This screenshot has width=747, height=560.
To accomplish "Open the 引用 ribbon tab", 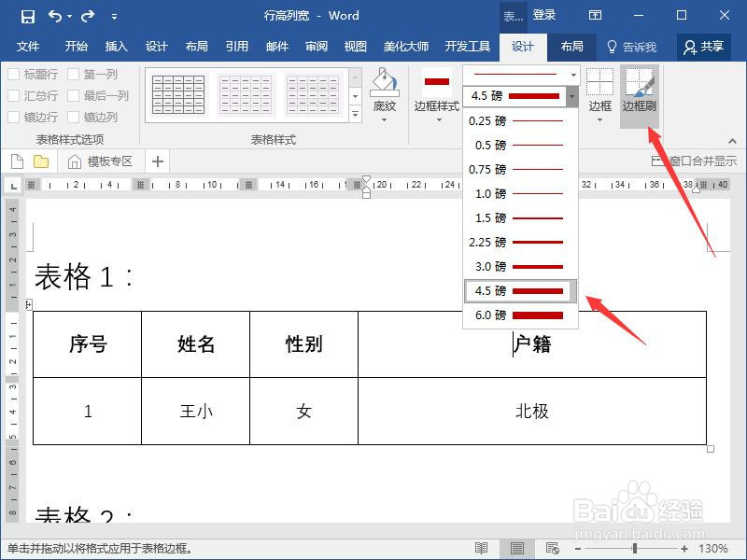I will pyautogui.click(x=237, y=46).
